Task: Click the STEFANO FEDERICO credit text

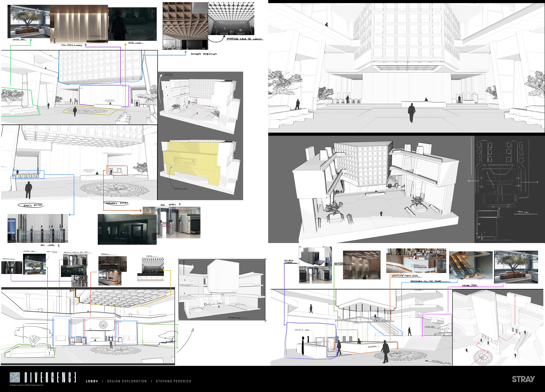Action: click(173, 381)
